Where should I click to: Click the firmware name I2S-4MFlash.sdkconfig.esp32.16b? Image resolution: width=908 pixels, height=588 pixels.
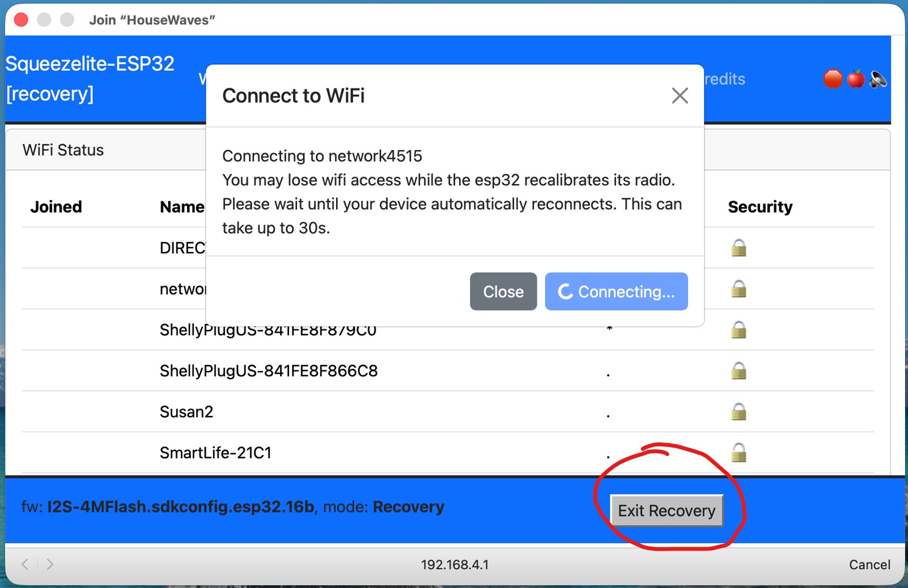pyautogui.click(x=180, y=506)
